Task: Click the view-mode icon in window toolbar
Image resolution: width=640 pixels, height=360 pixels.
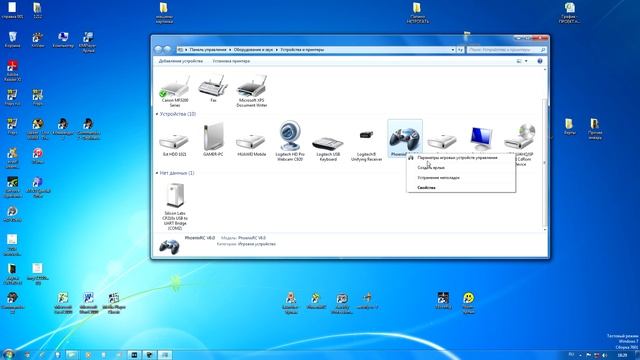Action: [x=519, y=61]
